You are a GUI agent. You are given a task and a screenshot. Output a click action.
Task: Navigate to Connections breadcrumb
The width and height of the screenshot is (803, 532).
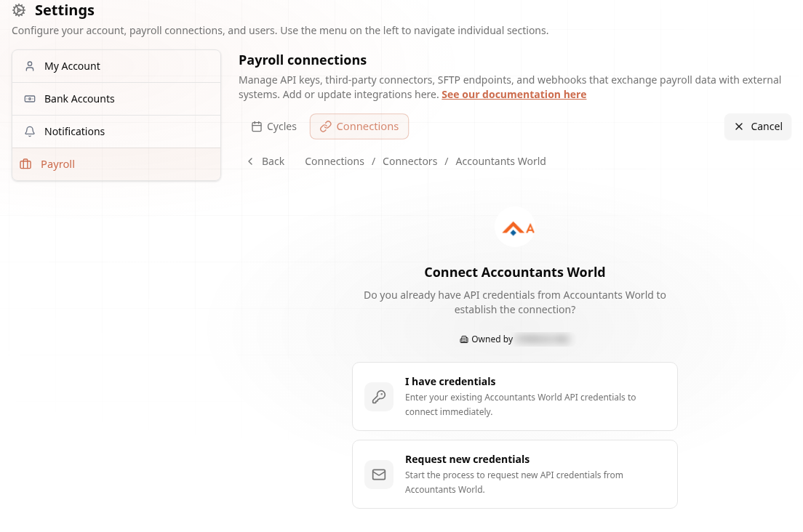pyautogui.click(x=335, y=161)
